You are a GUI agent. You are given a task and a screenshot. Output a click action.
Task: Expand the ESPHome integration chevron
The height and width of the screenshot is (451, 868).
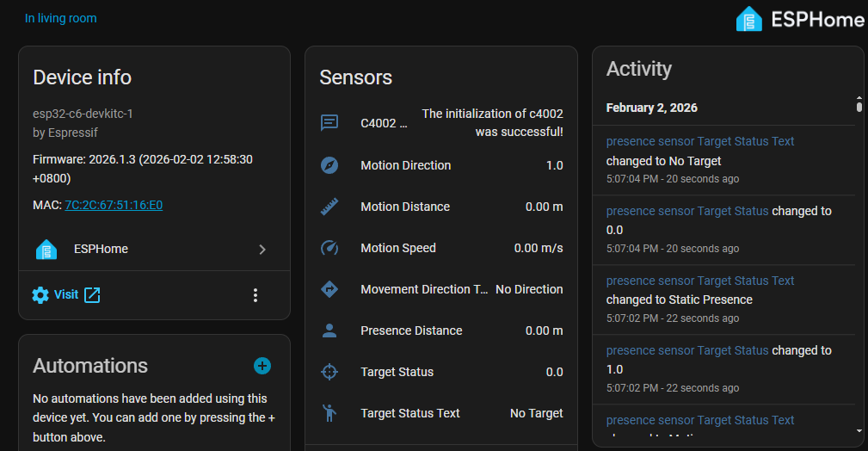click(262, 250)
